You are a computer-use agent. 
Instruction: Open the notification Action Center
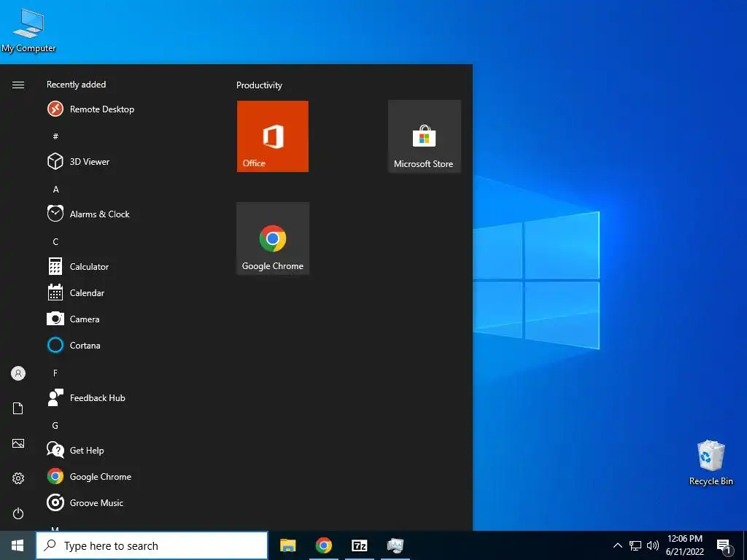point(724,546)
